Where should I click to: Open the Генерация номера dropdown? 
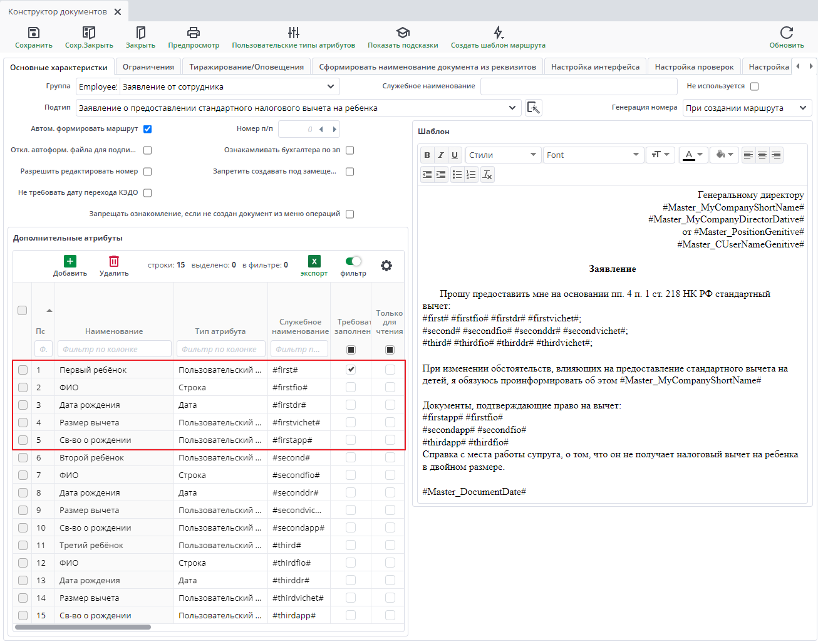pyautogui.click(x=802, y=108)
